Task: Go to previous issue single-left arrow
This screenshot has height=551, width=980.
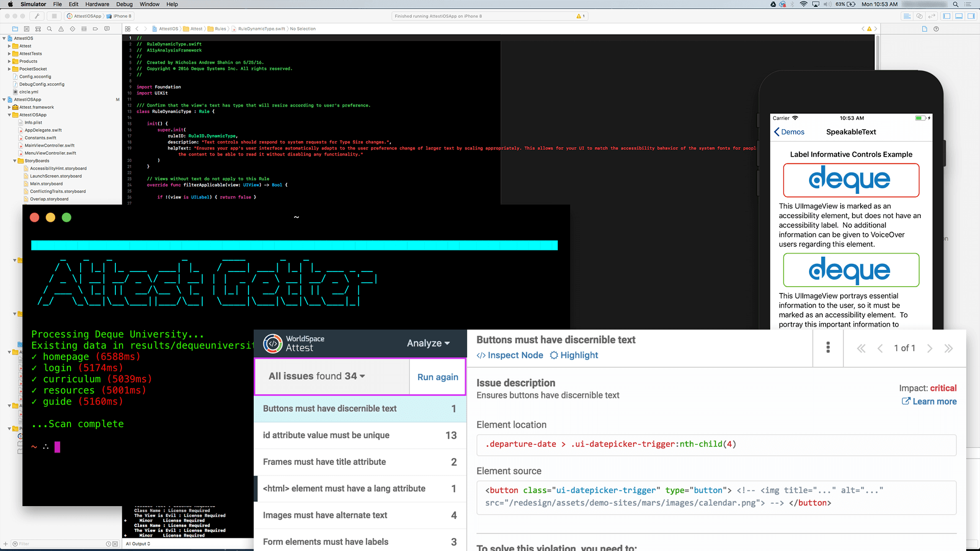Action: coord(880,348)
